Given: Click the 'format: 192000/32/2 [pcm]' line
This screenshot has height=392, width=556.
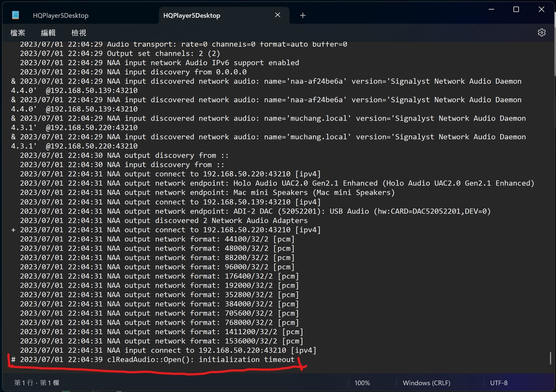Looking at the screenshot, I should point(159,285).
